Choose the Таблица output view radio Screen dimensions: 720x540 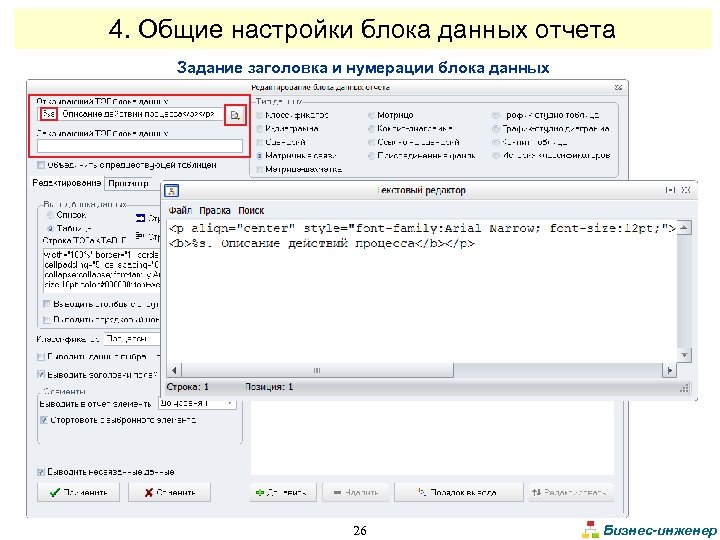[50, 228]
